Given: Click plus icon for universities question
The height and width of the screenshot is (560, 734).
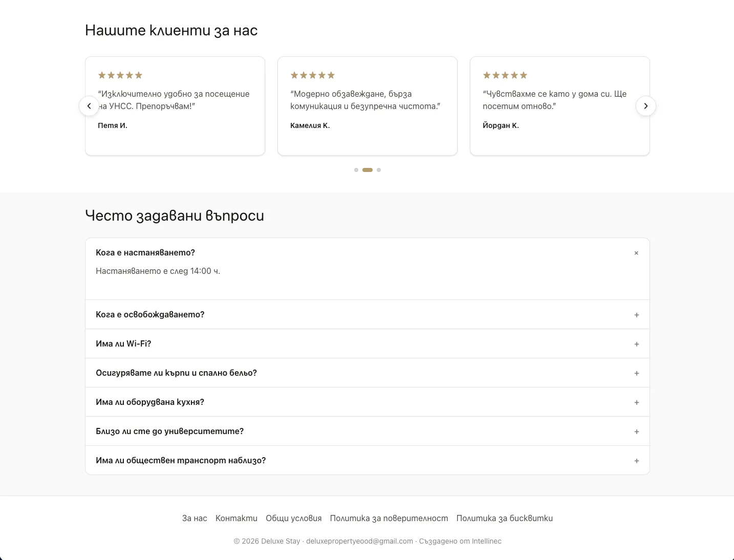Looking at the screenshot, I should coord(637,432).
